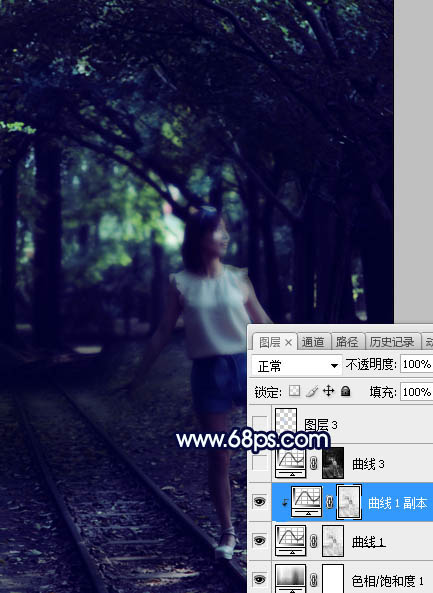The image size is (433, 593).
Task: Hide the 曲线 1 layer
Action: (x=259, y=541)
